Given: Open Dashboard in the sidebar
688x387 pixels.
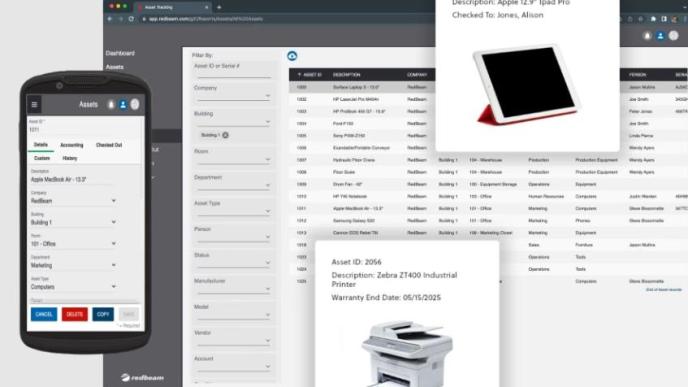Looking at the screenshot, I should pos(120,53).
